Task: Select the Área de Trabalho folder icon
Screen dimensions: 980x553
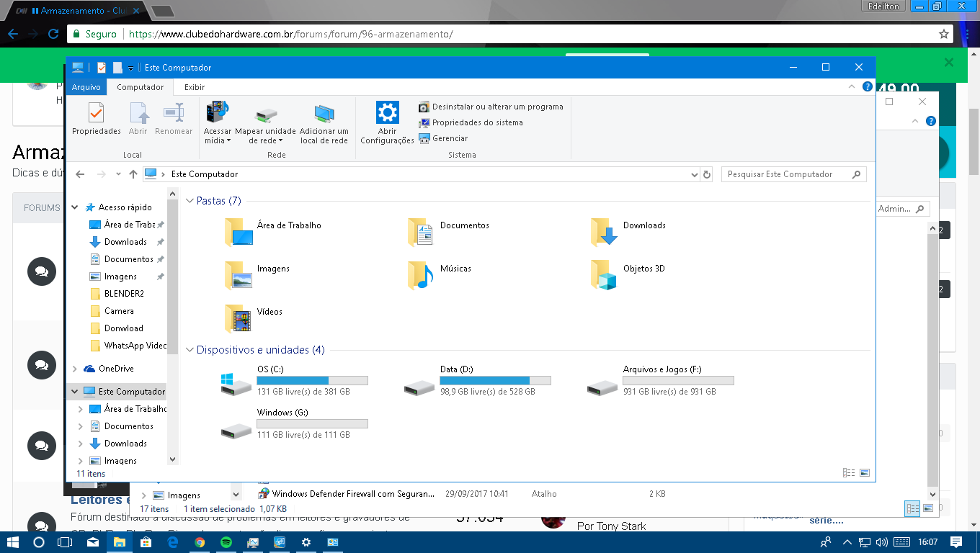Action: [x=239, y=232]
